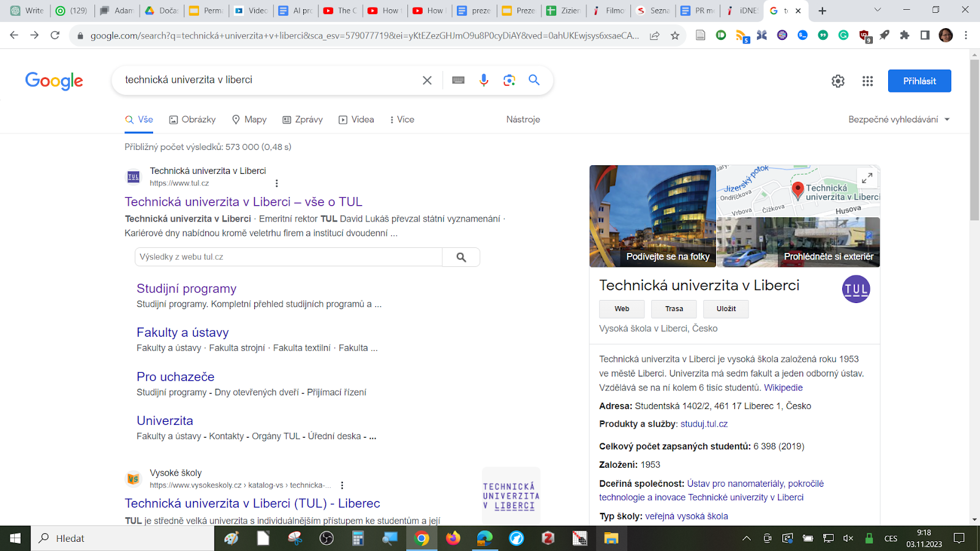Image resolution: width=980 pixels, height=551 pixels.
Task: Open veřejná vysoká škola link
Action: 686,516
